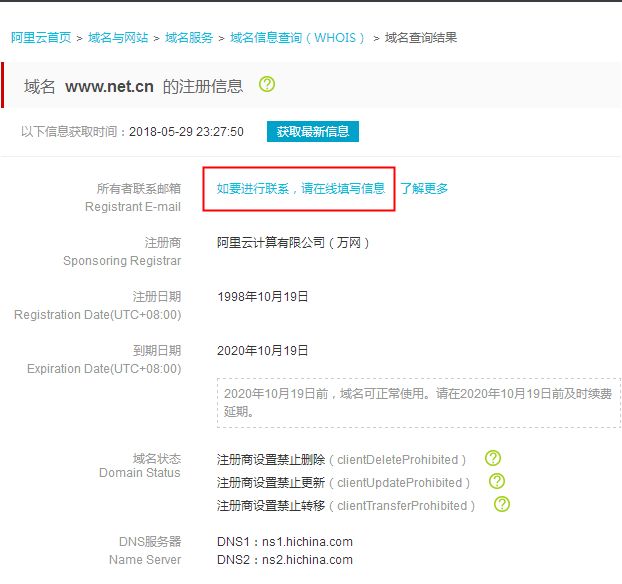Click the dashed renewal reminder notice box

(418, 402)
